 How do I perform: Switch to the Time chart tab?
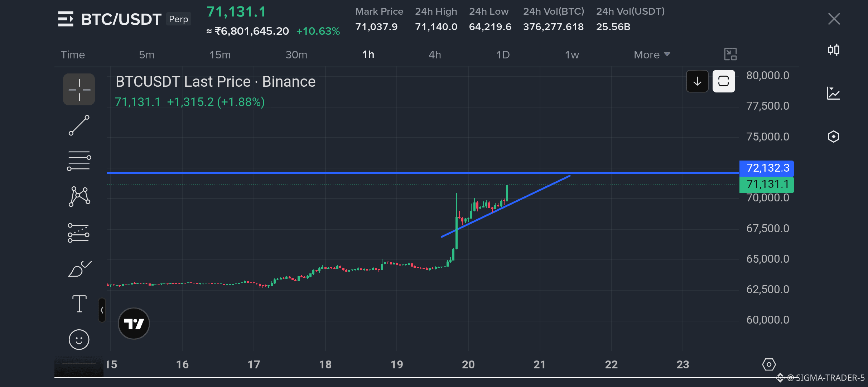coord(73,54)
